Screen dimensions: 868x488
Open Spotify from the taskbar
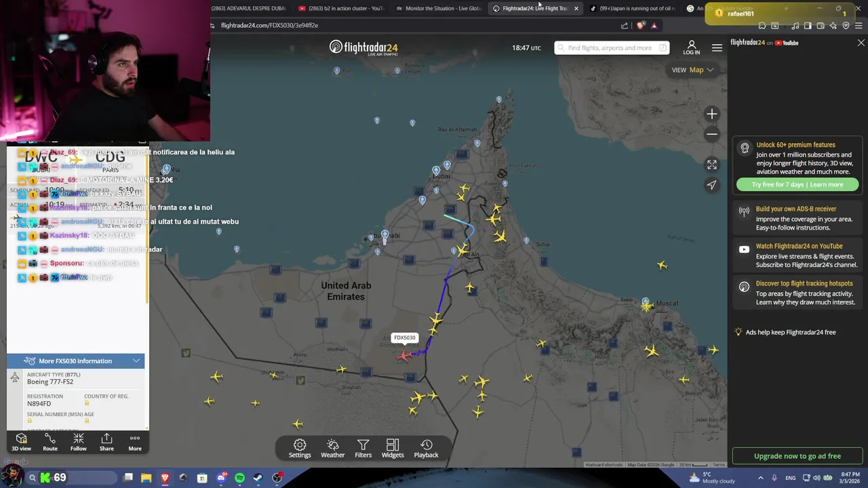[239, 478]
